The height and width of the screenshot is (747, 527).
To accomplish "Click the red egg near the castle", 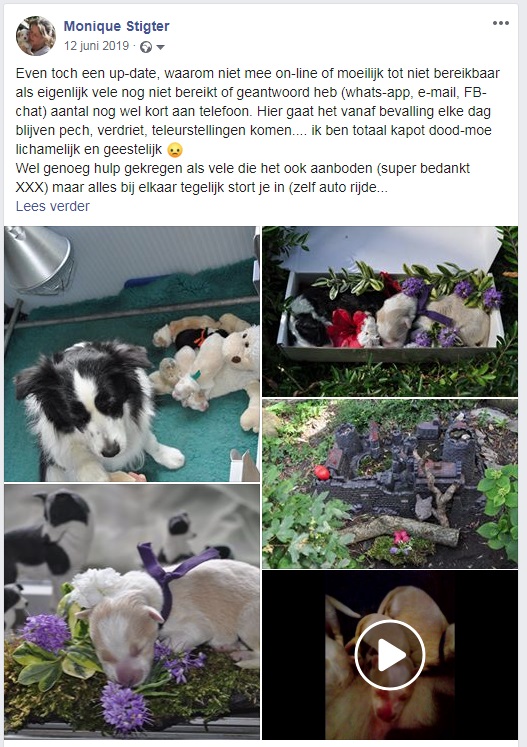I will click(x=322, y=473).
